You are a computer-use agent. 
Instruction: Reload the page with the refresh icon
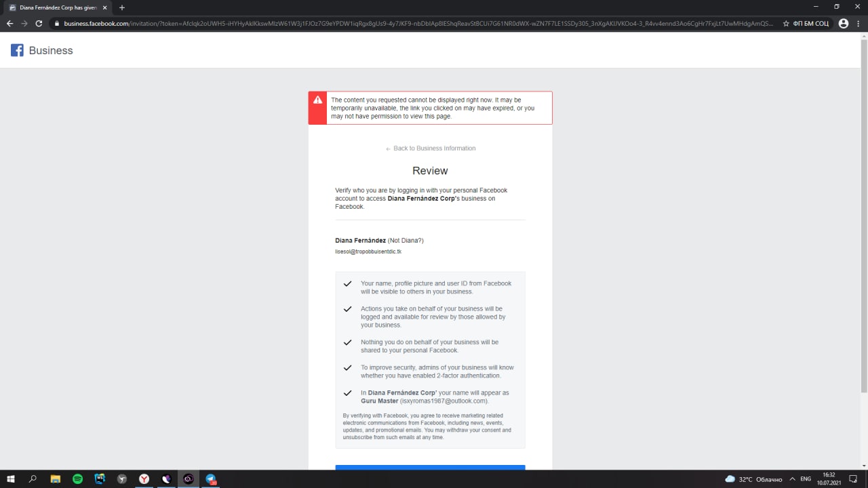[39, 23]
